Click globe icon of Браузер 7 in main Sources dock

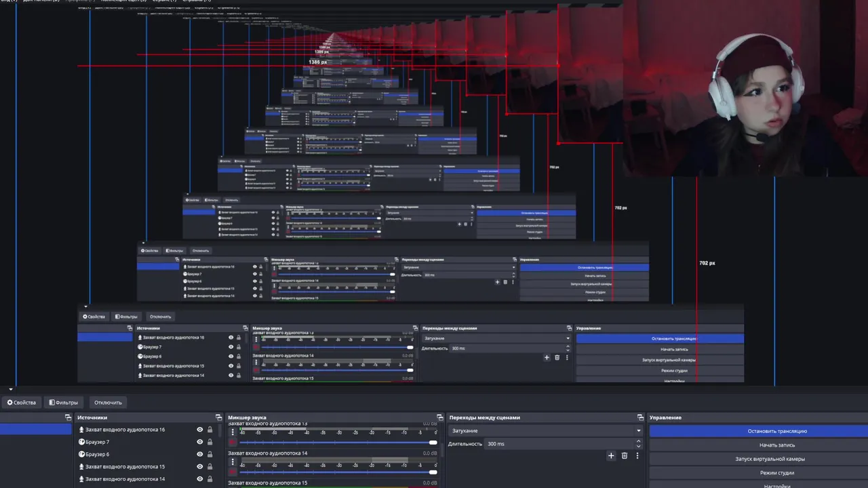pyautogui.click(x=81, y=442)
